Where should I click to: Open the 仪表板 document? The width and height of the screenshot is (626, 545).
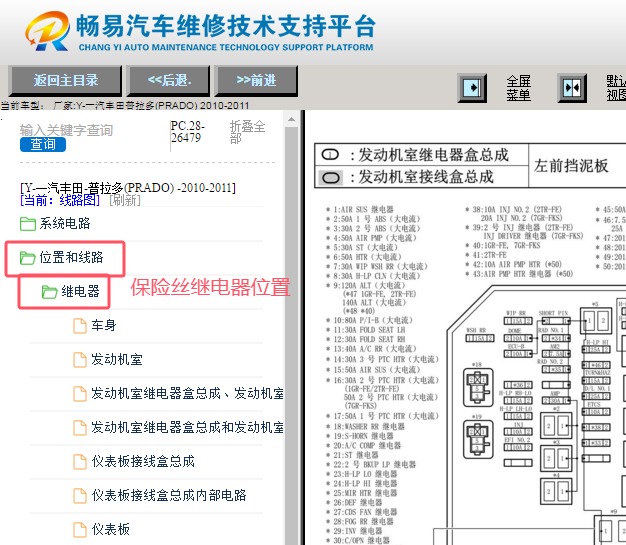(110, 529)
